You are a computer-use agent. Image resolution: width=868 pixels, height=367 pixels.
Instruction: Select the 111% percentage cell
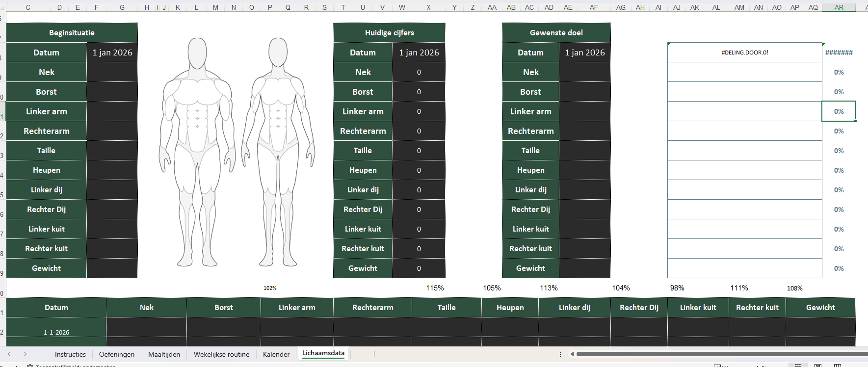tap(739, 288)
